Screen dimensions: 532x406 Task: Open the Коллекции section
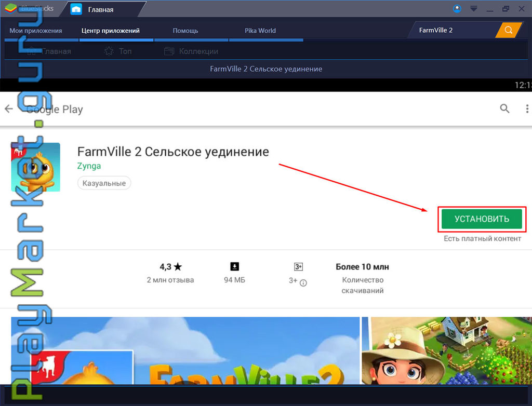tap(191, 51)
